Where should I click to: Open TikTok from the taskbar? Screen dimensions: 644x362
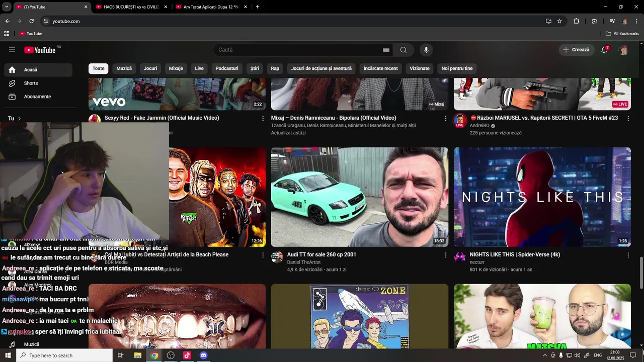(x=187, y=355)
